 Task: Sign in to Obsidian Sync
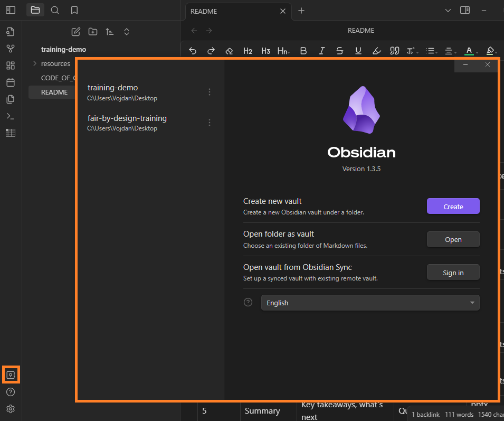point(453,272)
